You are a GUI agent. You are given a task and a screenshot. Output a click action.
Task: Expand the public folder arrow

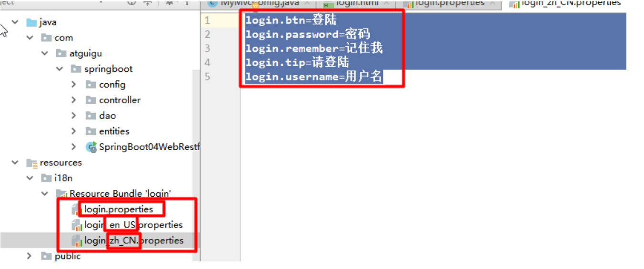30,256
